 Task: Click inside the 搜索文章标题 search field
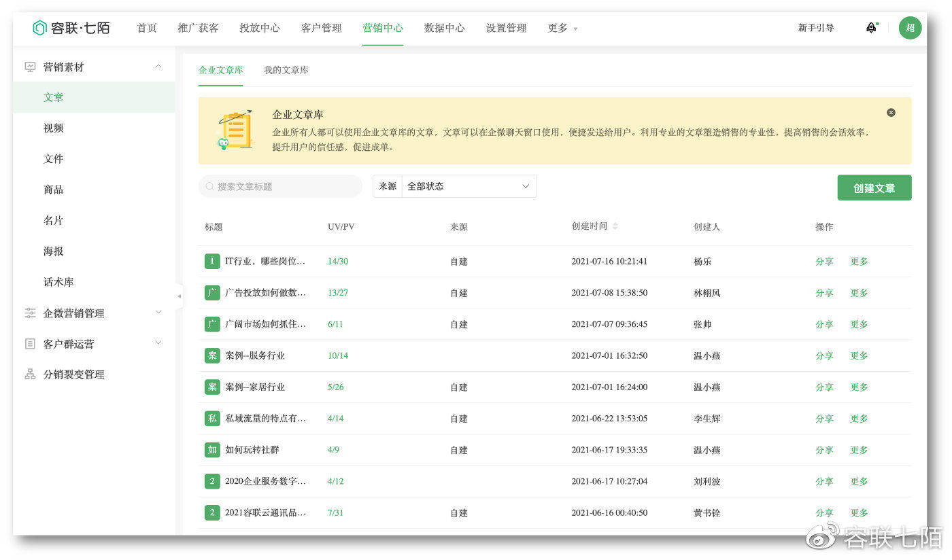tap(281, 186)
